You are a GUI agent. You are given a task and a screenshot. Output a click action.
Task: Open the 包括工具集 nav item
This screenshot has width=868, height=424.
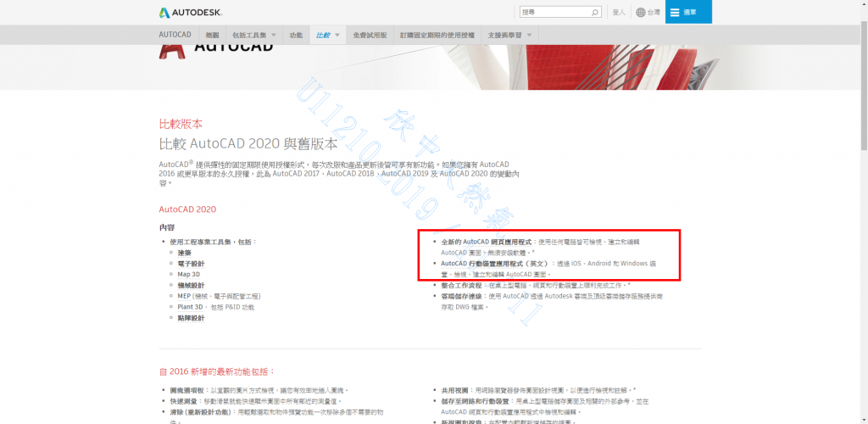pos(248,35)
